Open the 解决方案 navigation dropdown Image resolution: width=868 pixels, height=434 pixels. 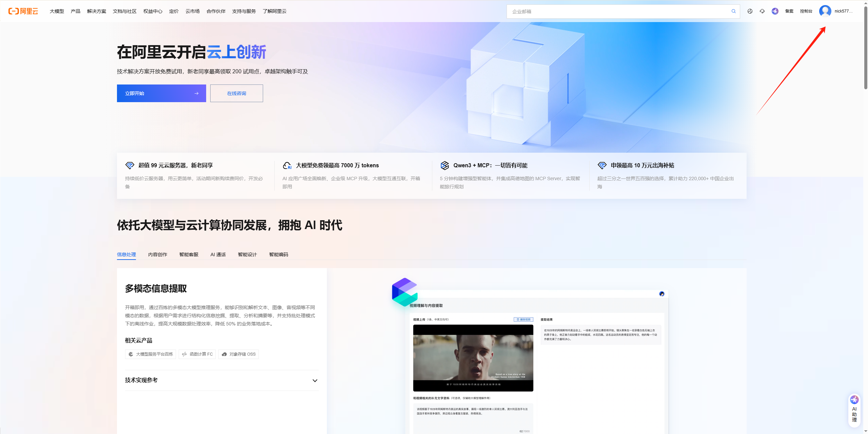tap(96, 11)
